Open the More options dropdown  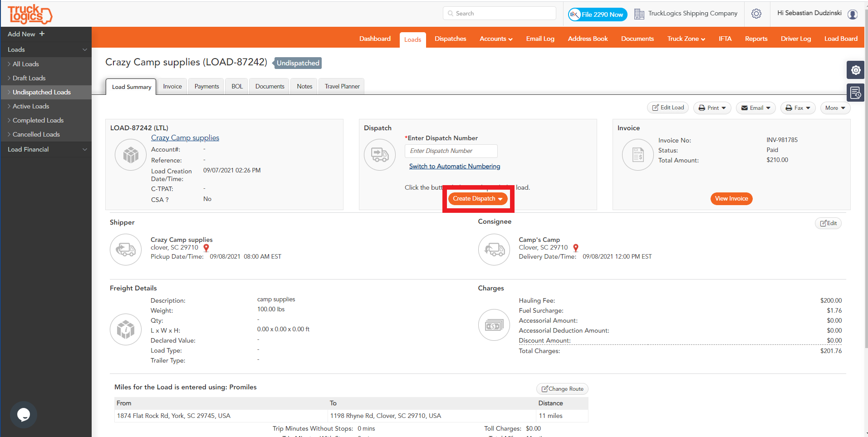click(835, 108)
